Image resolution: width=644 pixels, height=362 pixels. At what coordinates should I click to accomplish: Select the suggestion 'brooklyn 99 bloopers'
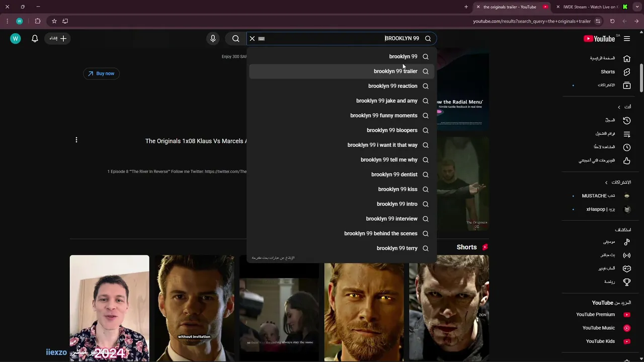click(342, 130)
